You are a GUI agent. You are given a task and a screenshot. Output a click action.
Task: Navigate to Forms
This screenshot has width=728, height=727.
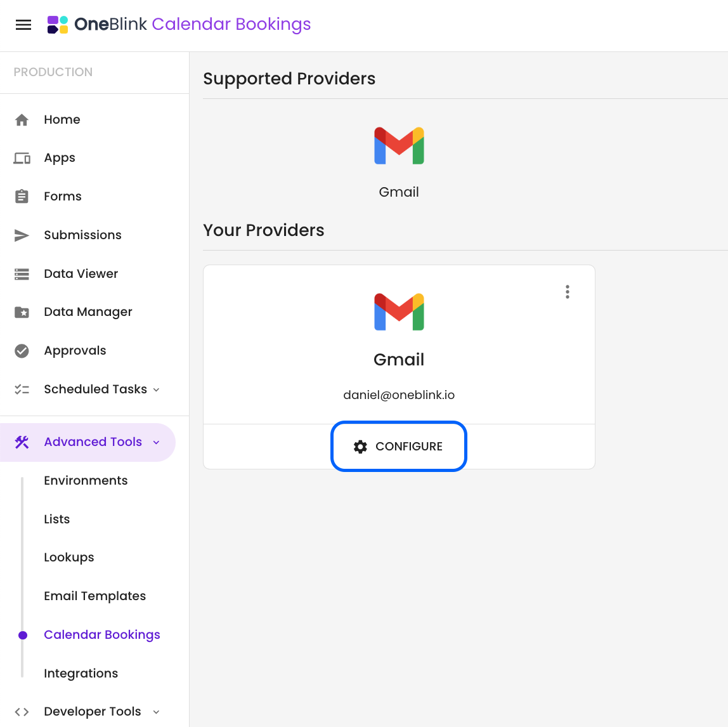point(63,197)
